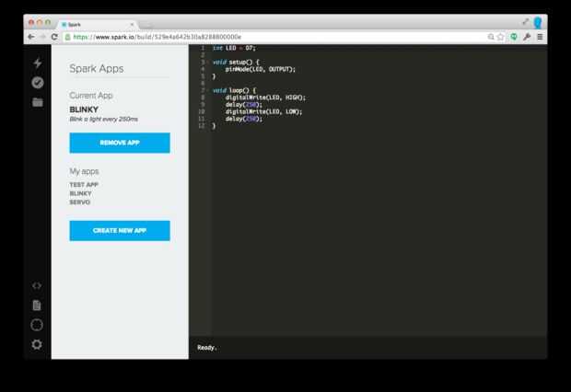Click the Flash lightning bolt icon

[38, 63]
